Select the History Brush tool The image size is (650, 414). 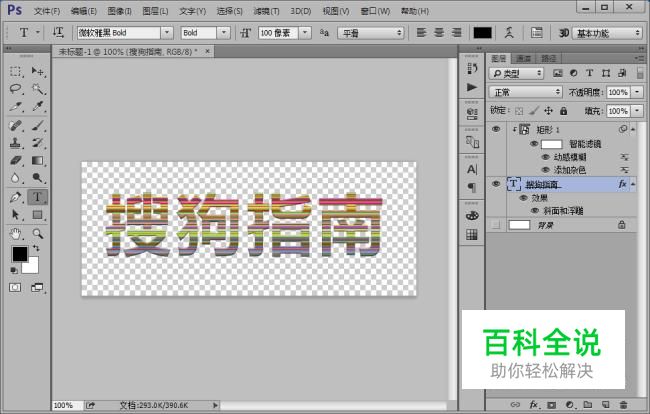(x=38, y=143)
